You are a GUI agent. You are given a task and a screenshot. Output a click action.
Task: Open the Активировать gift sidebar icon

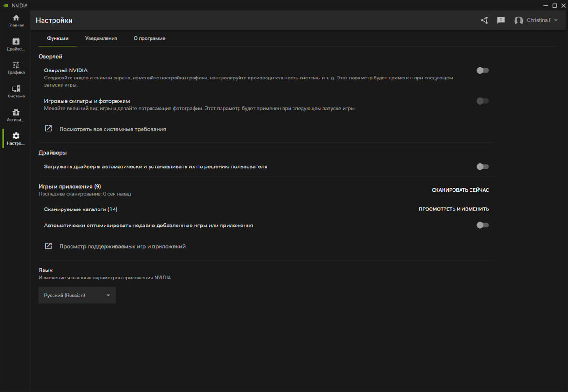(16, 115)
